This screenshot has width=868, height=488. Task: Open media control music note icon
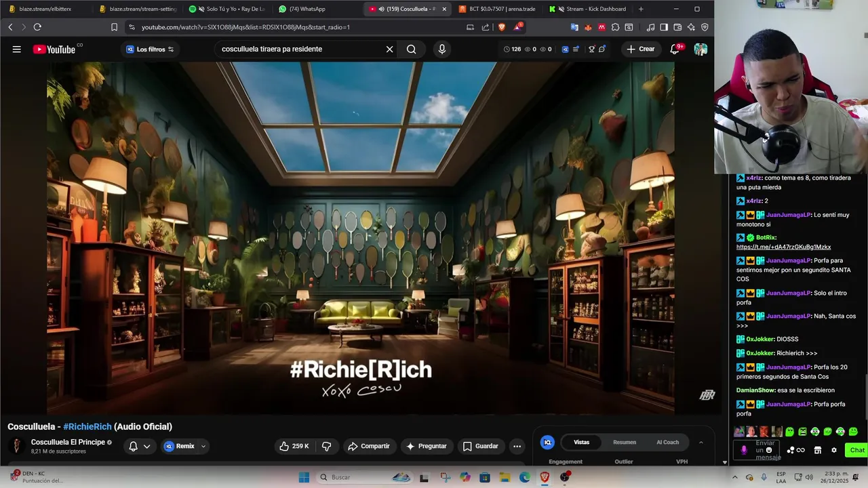[650, 27]
